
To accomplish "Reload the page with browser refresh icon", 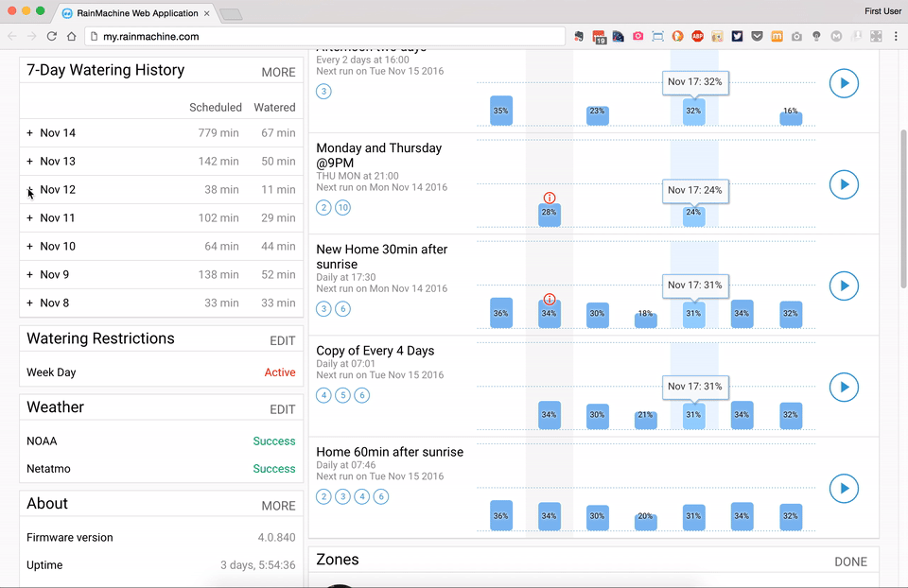I will click(51, 37).
